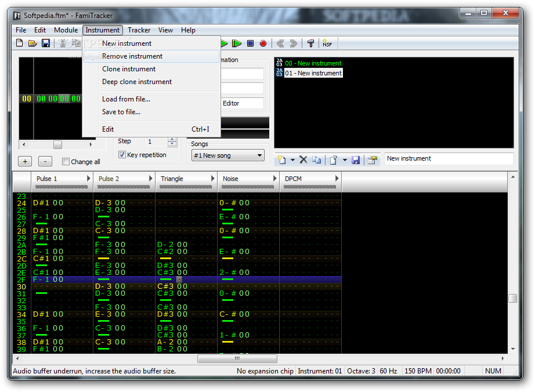
Task: Select instrument 00 - New instrument
Action: (x=313, y=63)
